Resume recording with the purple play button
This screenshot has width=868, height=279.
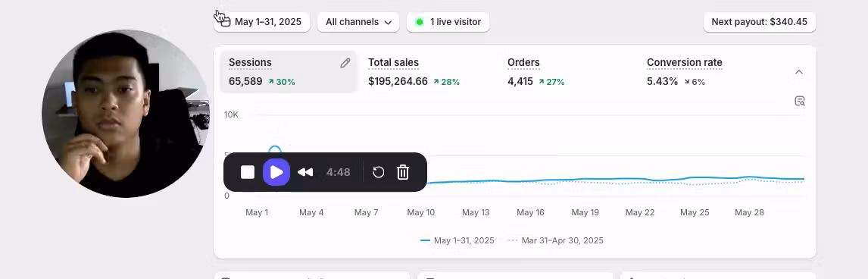click(276, 172)
